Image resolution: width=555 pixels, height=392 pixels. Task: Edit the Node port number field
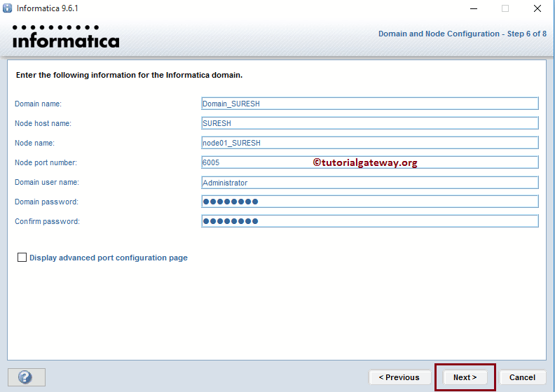click(370, 162)
